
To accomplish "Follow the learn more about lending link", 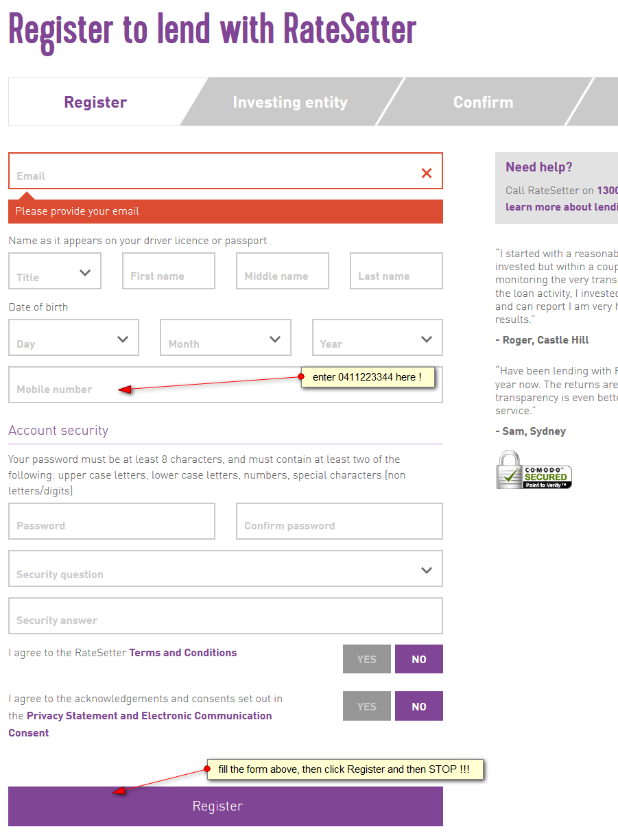I will click(x=562, y=207).
